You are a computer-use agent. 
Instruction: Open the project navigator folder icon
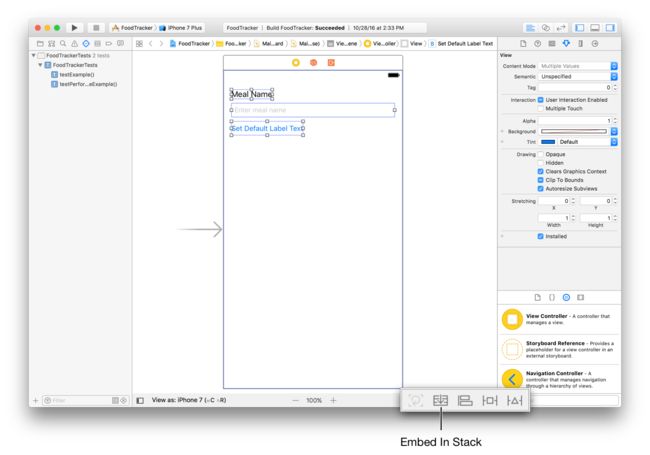pyautogui.click(x=40, y=44)
